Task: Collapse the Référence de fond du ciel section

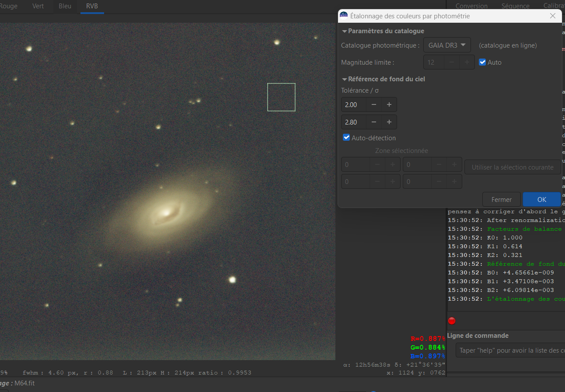Action: (x=345, y=79)
